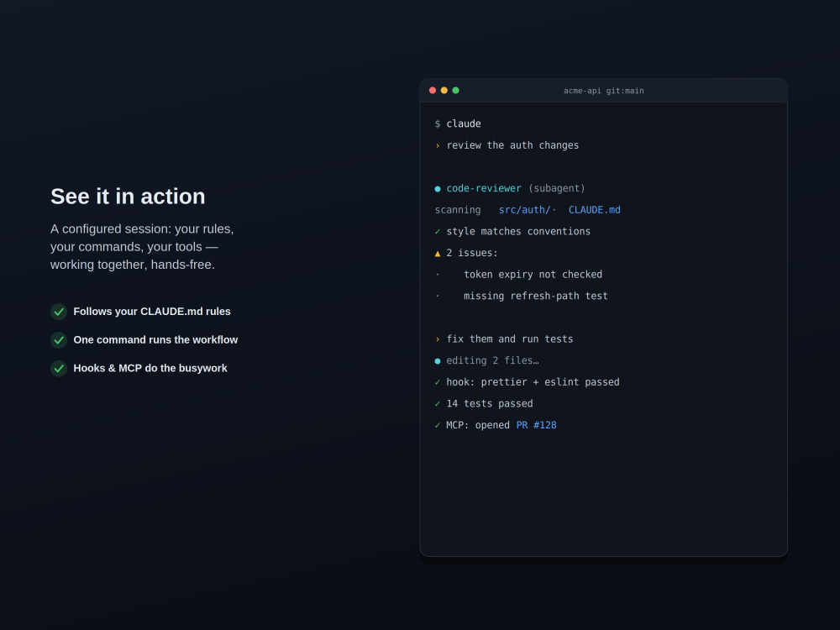Click 'token expiry not checked' issue line
This screenshot has width=840, height=630.
pyautogui.click(x=533, y=275)
